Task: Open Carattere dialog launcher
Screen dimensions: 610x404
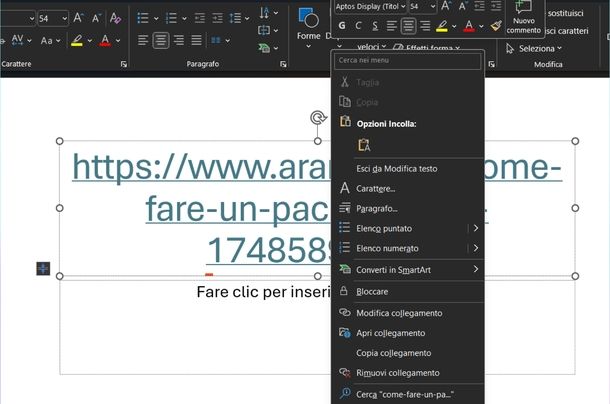Action: pos(124,64)
